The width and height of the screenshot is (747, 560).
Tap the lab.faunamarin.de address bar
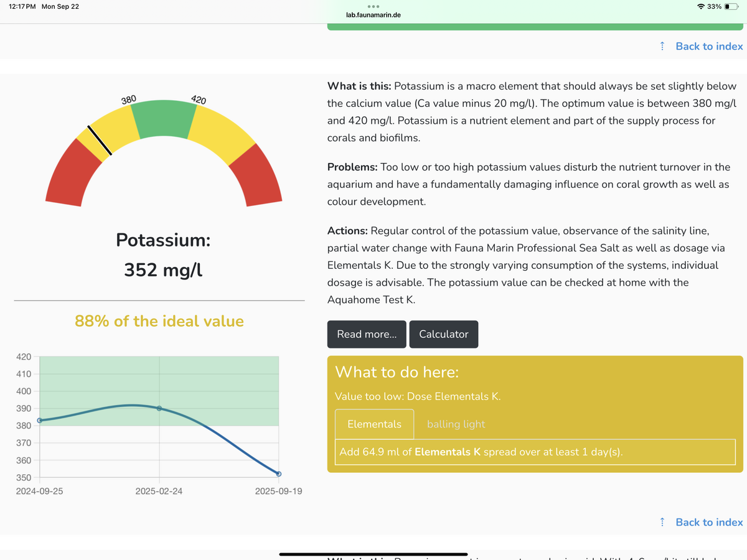point(374,15)
